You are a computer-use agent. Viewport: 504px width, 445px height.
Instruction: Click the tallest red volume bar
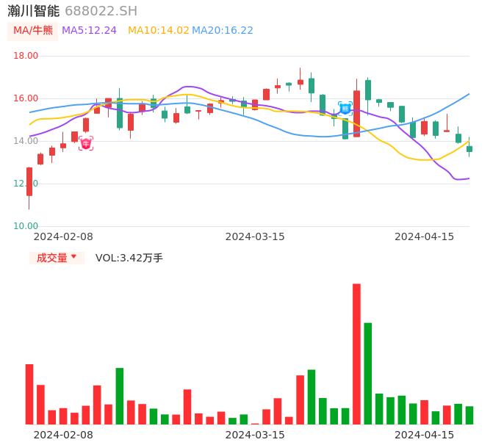[x=356, y=354]
